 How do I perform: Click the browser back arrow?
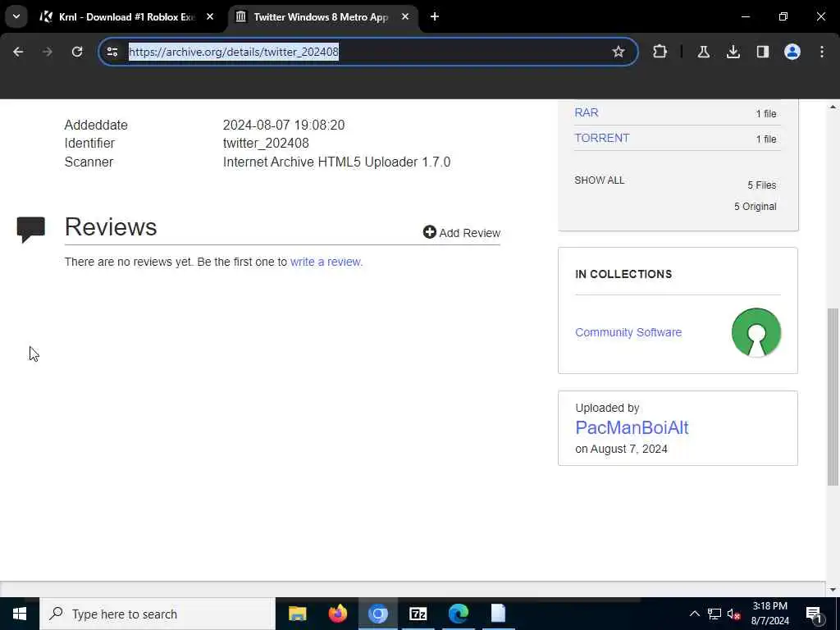click(18, 52)
